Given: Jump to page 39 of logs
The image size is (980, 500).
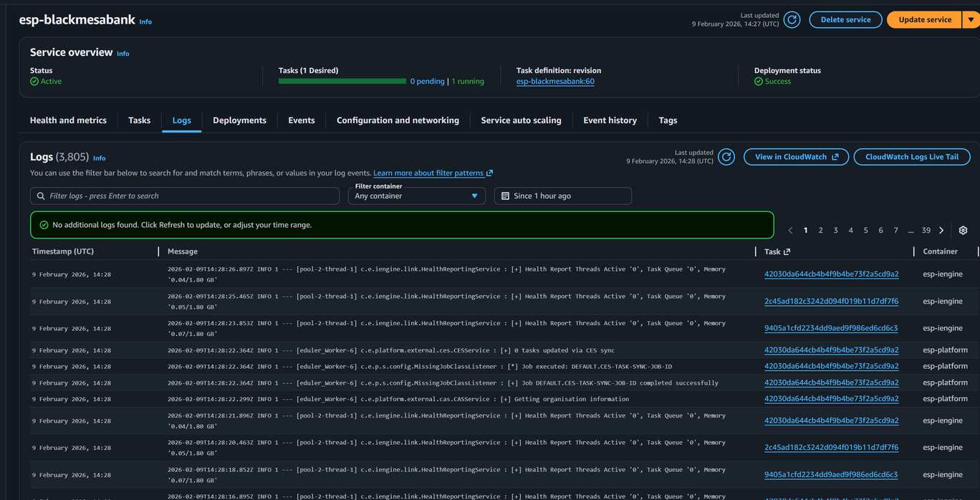Looking at the screenshot, I should tap(926, 231).
